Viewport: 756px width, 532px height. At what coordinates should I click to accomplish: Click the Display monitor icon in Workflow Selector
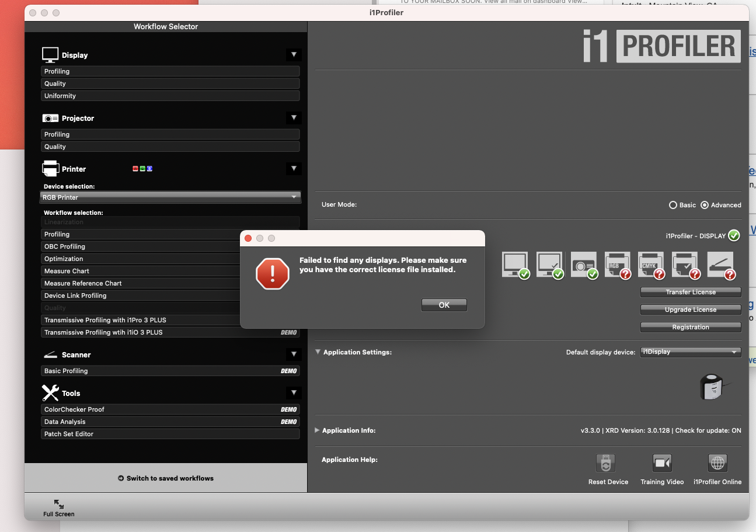(x=50, y=55)
